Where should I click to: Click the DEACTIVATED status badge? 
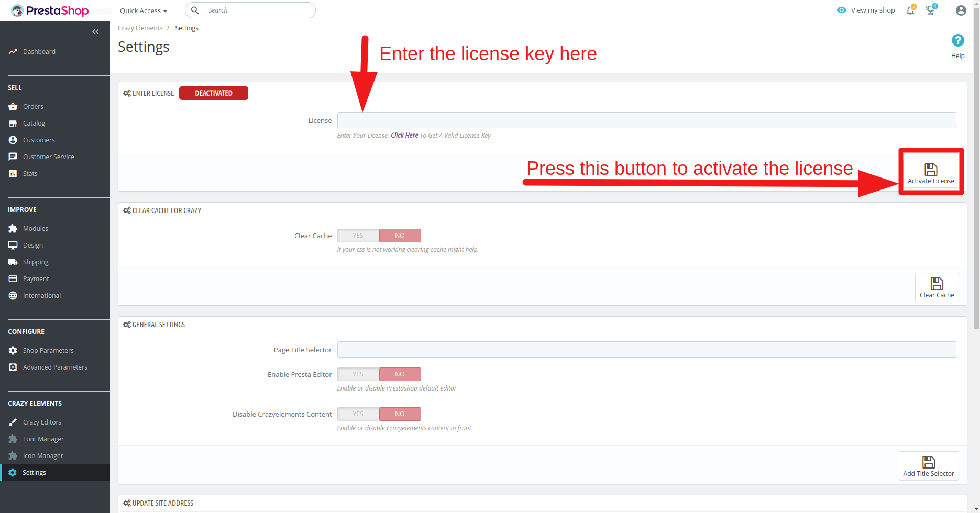pyautogui.click(x=214, y=93)
